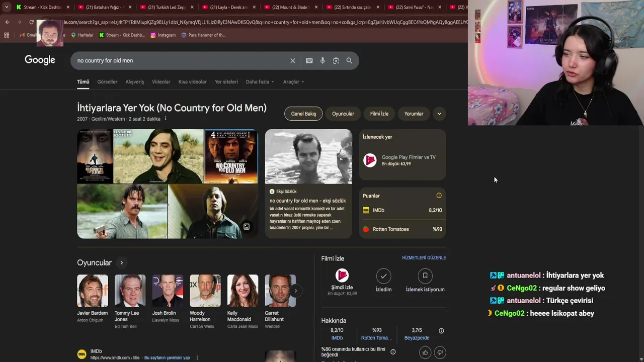Open the Videolar tab
The height and width of the screenshot is (362, 644).
161,82
